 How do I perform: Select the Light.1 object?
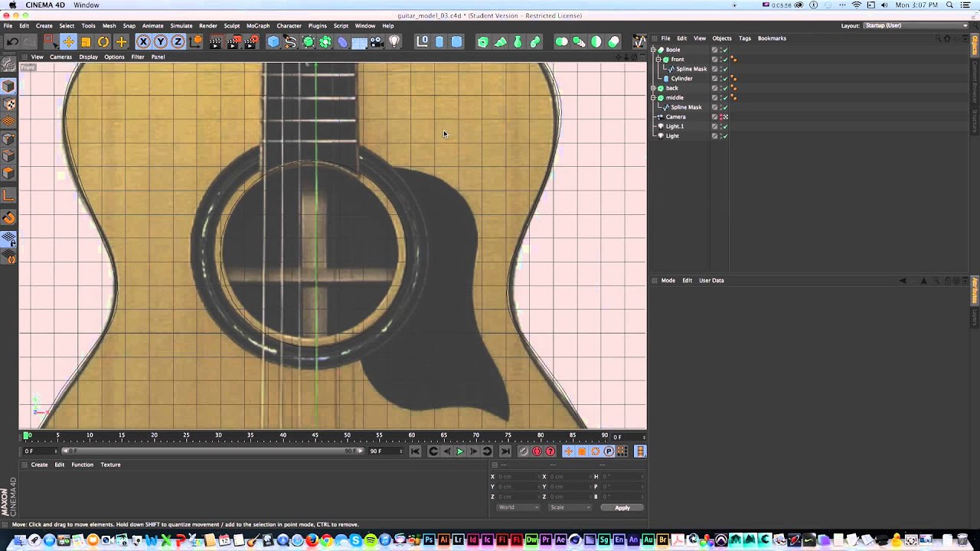click(675, 126)
